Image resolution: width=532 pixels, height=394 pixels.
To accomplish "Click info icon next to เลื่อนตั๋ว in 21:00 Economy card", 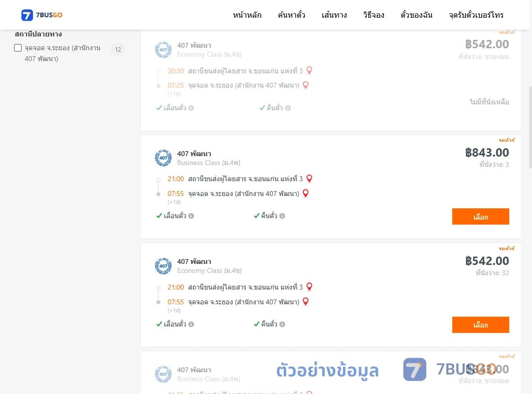I will pos(191,324).
